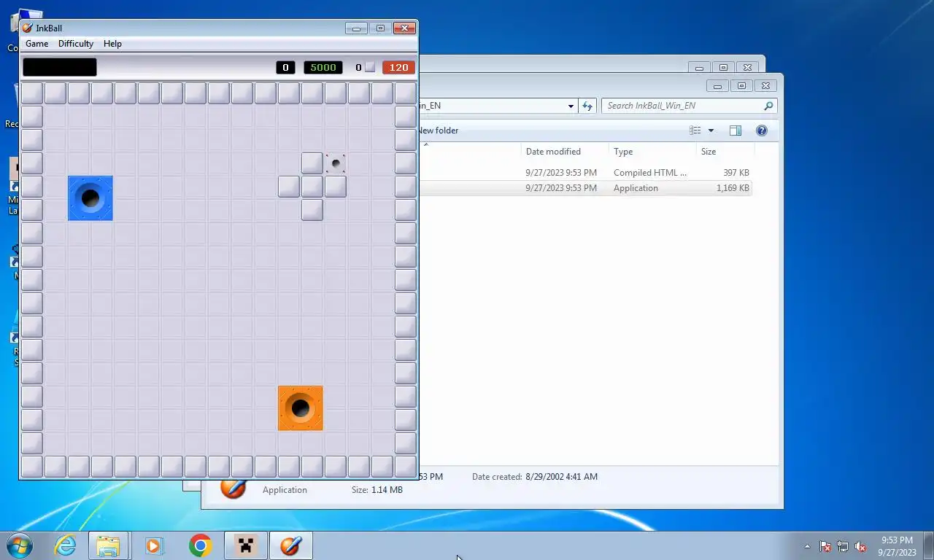Open the Game menu
The width and height of the screenshot is (934, 560).
coord(37,44)
